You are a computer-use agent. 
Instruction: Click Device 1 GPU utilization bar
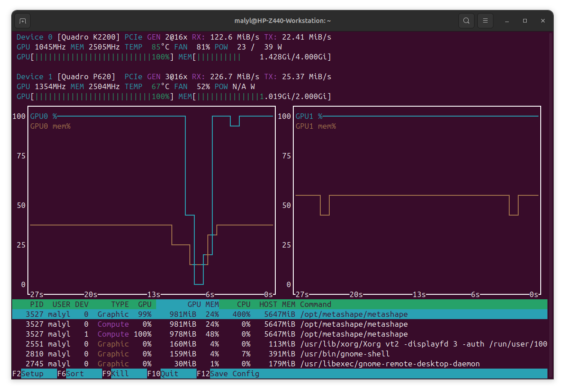[x=95, y=96]
